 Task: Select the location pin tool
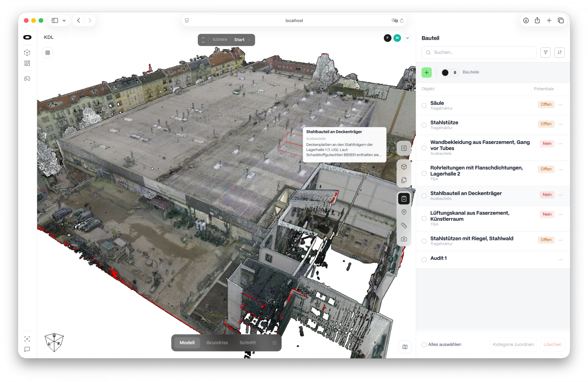click(x=404, y=212)
